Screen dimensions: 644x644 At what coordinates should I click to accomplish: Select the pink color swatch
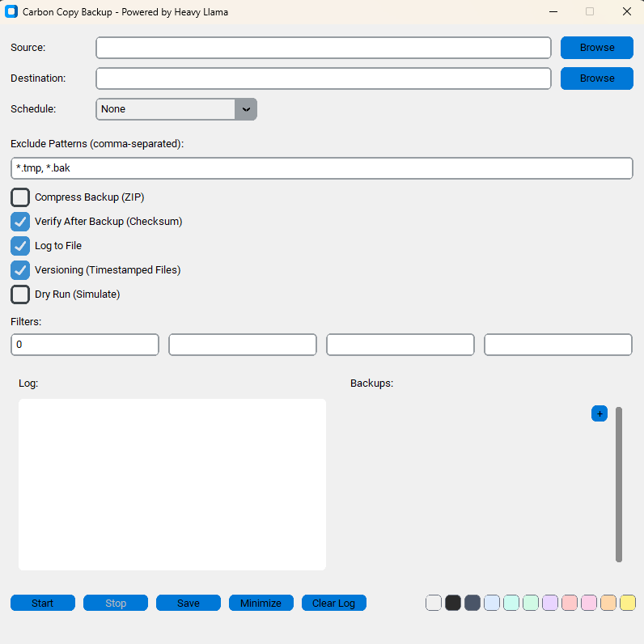[x=589, y=603]
